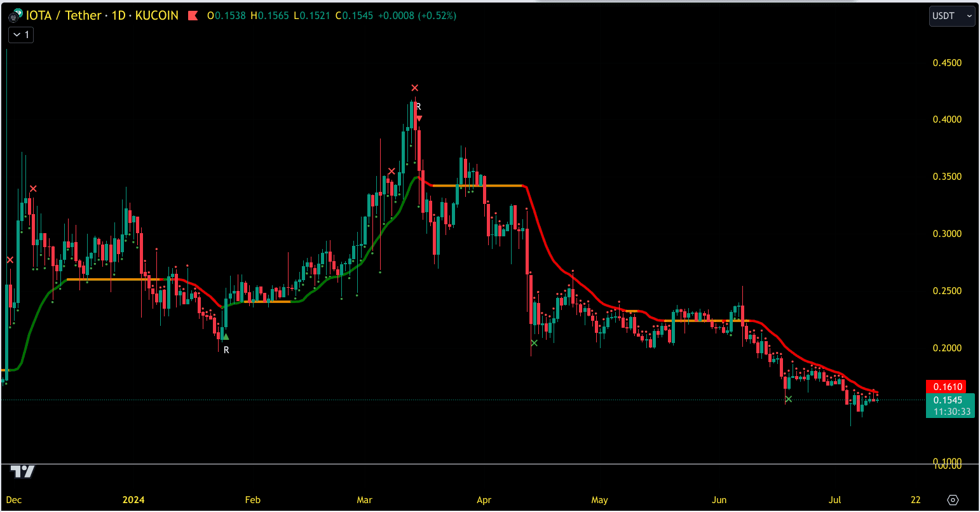Click the open value O0.1538
This screenshot has width=980, height=512.
(x=227, y=15)
